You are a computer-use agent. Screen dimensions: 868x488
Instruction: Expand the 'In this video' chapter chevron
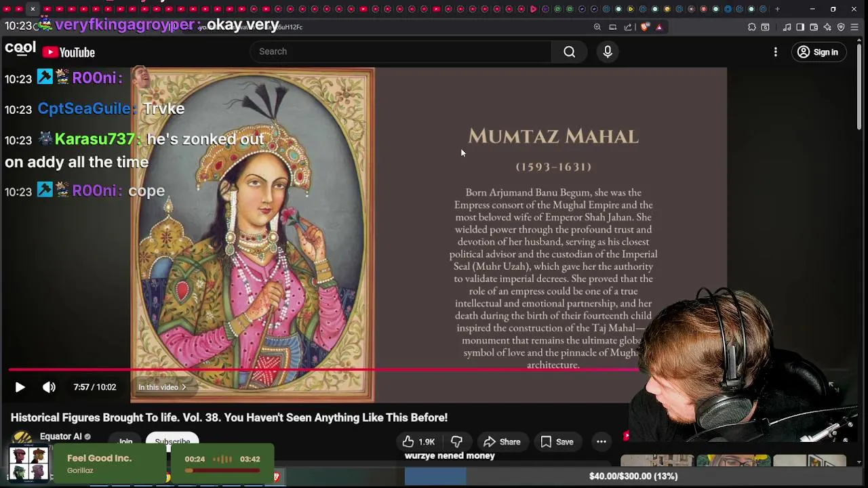pyautogui.click(x=183, y=387)
